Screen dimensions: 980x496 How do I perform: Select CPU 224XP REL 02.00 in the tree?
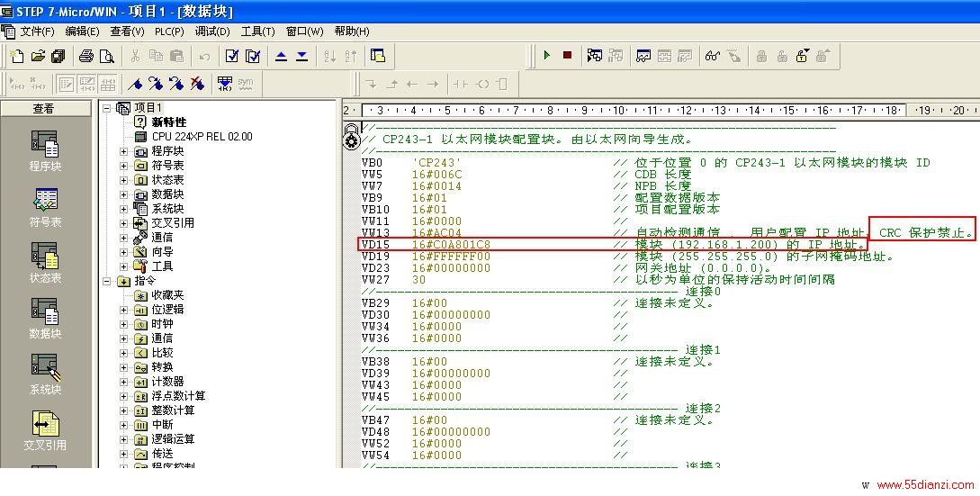tap(202, 136)
